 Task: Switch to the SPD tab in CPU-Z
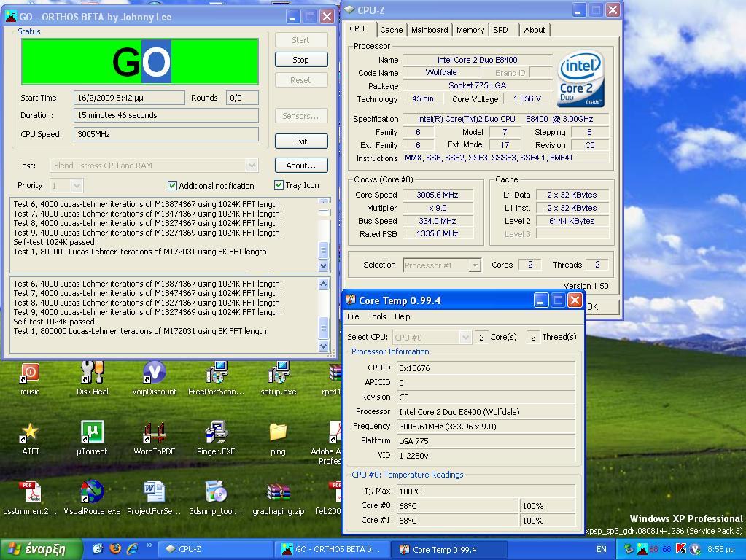(500, 30)
